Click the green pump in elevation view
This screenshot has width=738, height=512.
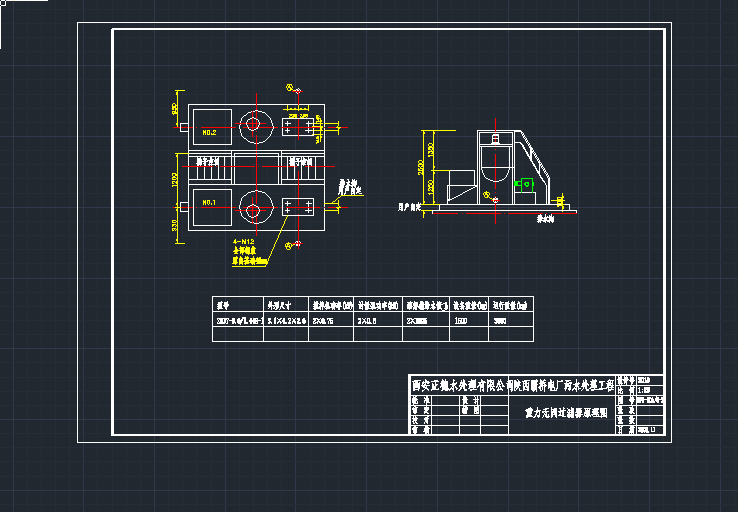(526, 184)
